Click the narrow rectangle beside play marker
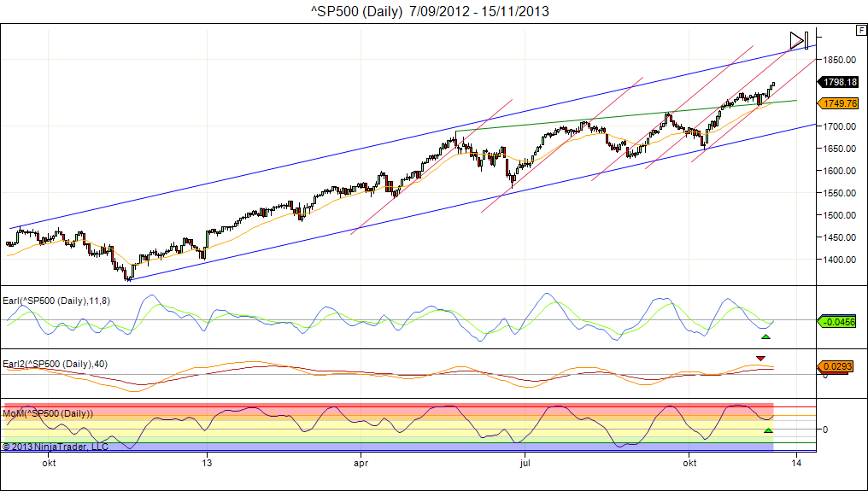This screenshot has height=491, width=868. [807, 40]
